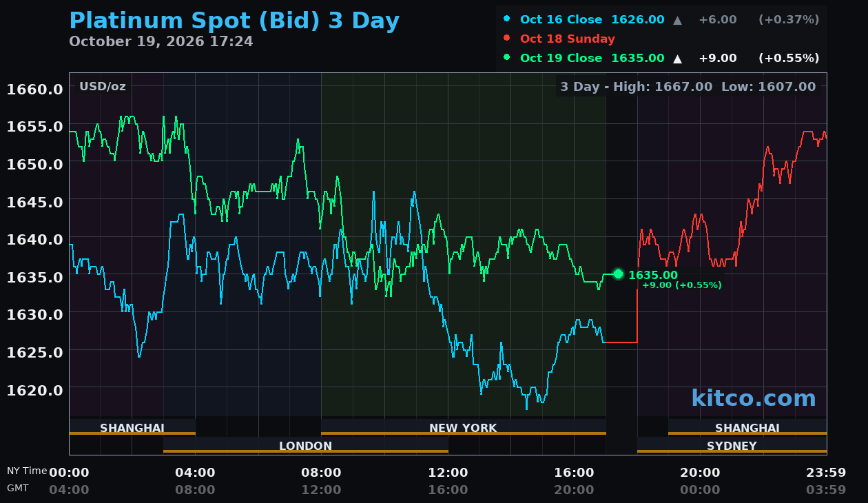The height and width of the screenshot is (503, 868).
Task: Click the NY time 23:59 tick label
Action: [x=826, y=473]
